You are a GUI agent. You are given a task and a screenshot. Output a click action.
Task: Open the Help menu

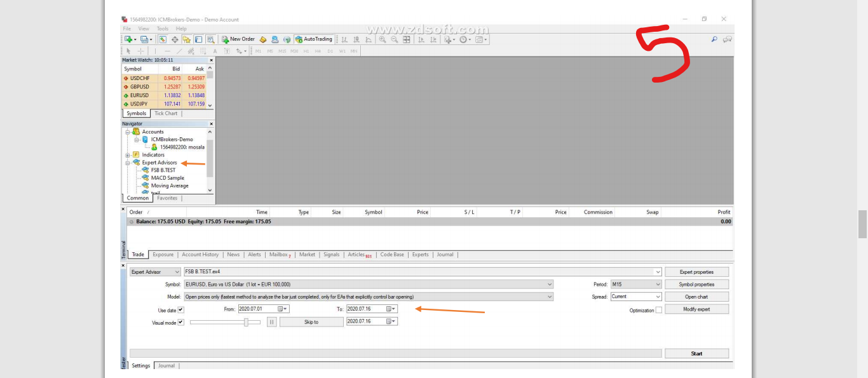tap(181, 29)
